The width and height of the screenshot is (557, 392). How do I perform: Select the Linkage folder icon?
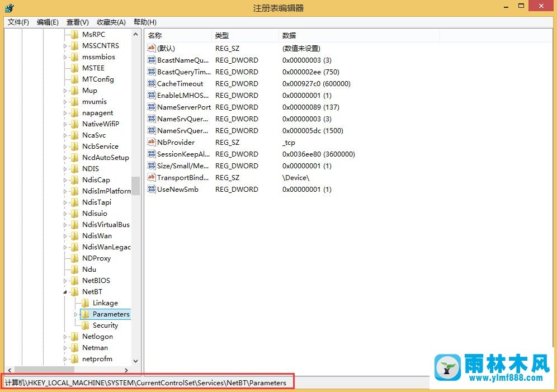point(85,303)
